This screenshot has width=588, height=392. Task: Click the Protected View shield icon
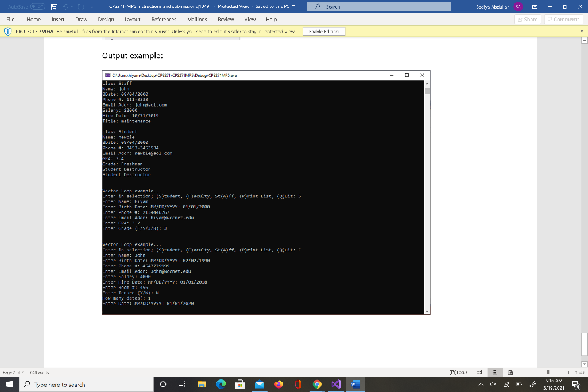pyautogui.click(x=7, y=32)
